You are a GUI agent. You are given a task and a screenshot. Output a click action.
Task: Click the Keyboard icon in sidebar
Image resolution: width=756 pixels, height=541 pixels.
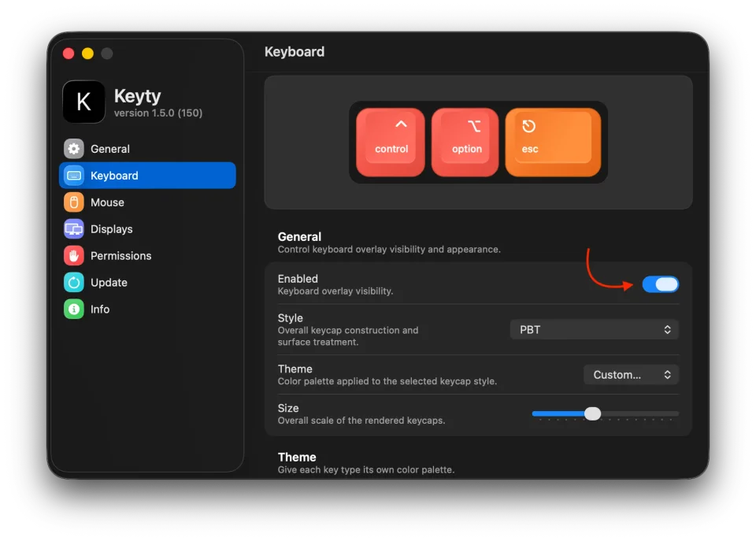click(x=74, y=176)
